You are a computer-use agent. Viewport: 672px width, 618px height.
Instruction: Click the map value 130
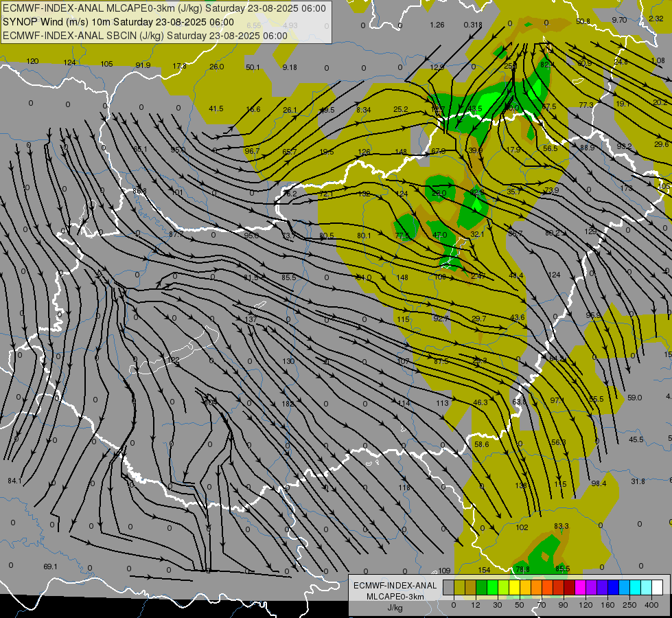[x=288, y=361]
